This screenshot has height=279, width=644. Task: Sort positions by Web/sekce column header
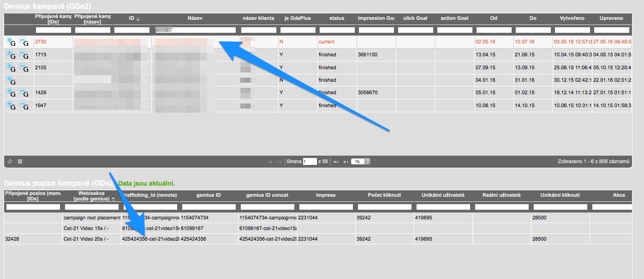(x=91, y=197)
